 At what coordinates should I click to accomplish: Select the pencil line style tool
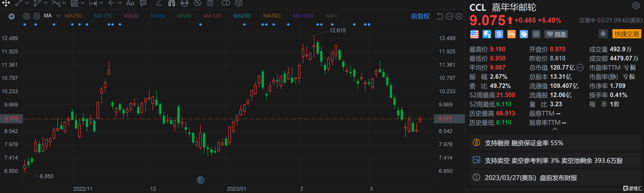[159, 3]
